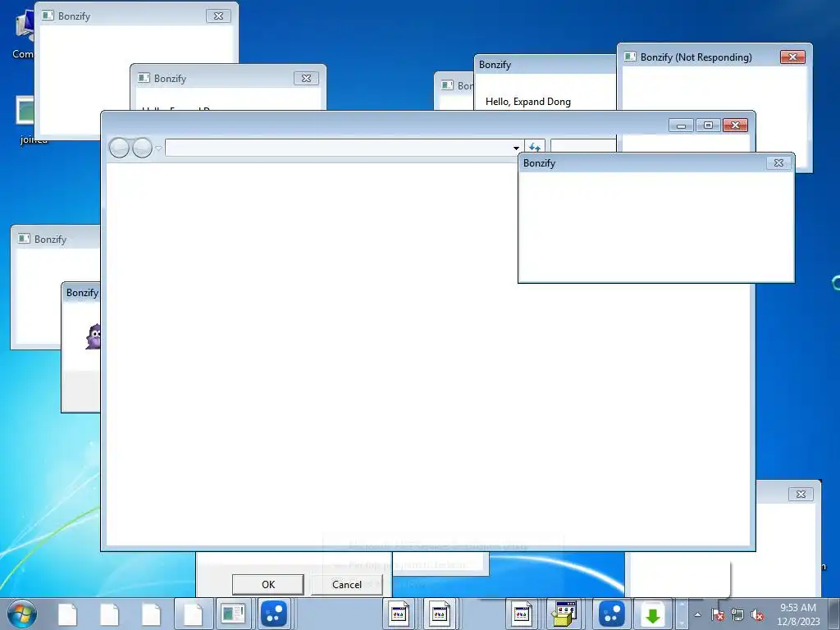
Task: Click the network tray icon
Action: 737,615
